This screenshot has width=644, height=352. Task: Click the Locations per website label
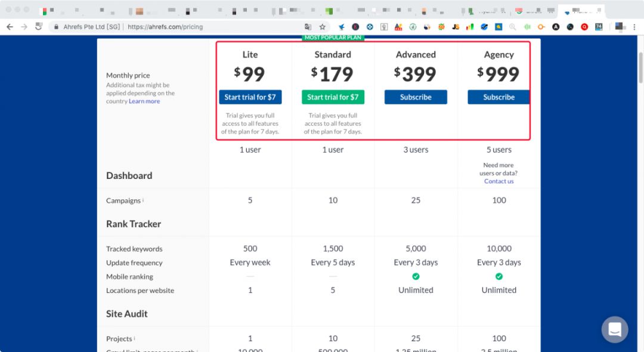click(x=140, y=291)
